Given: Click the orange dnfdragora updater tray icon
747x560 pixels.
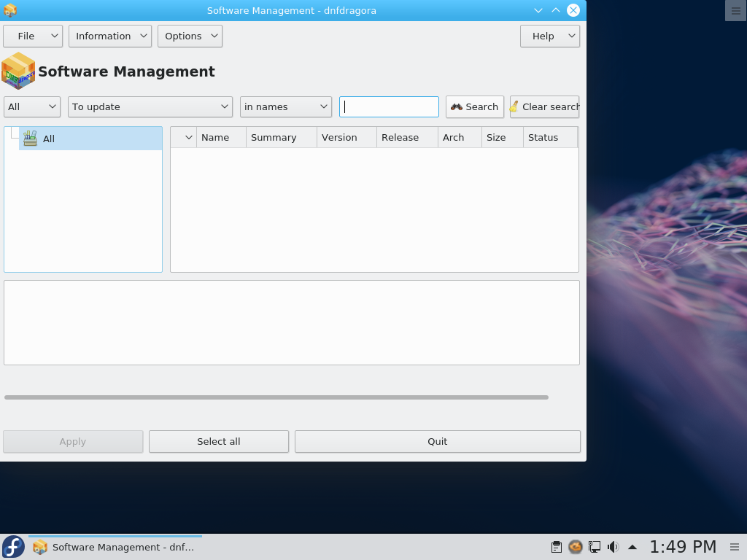Looking at the screenshot, I should 575,547.
